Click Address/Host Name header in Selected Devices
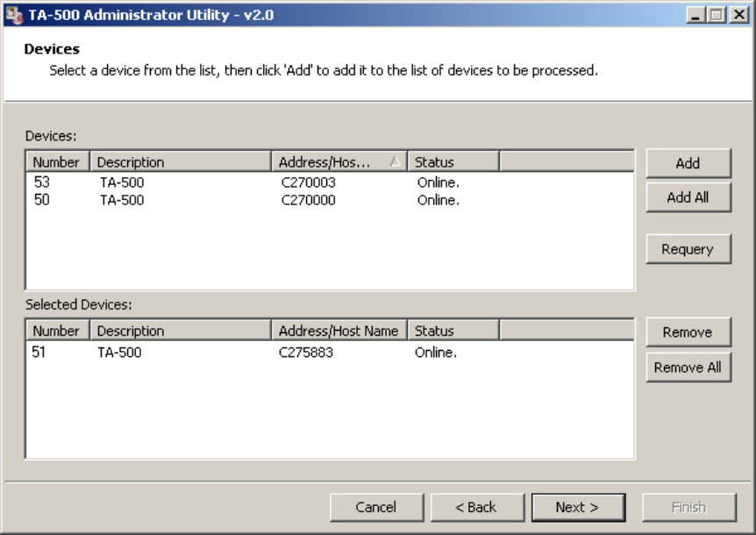 coord(340,331)
